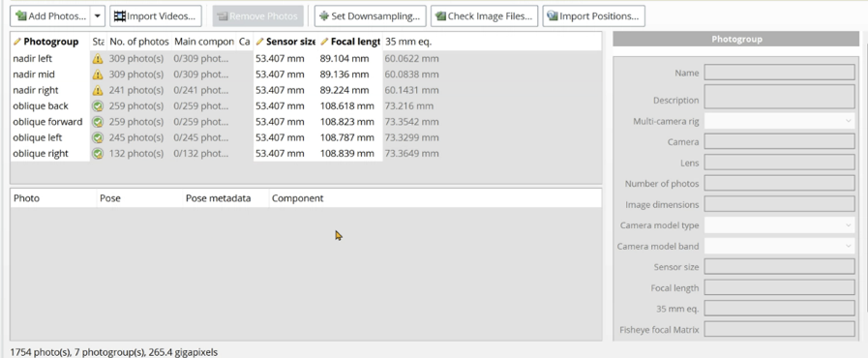Click the Photo column header

(x=53, y=198)
